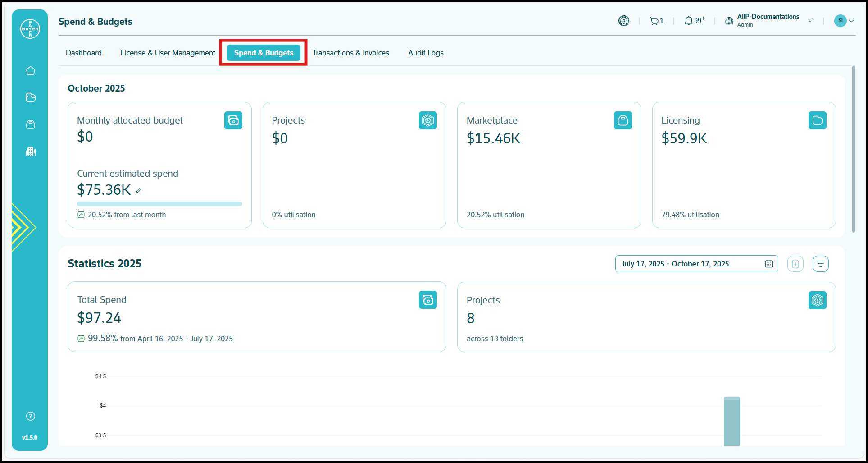Expand the SI user profile menu
This screenshot has height=463, width=868.
pos(851,21)
